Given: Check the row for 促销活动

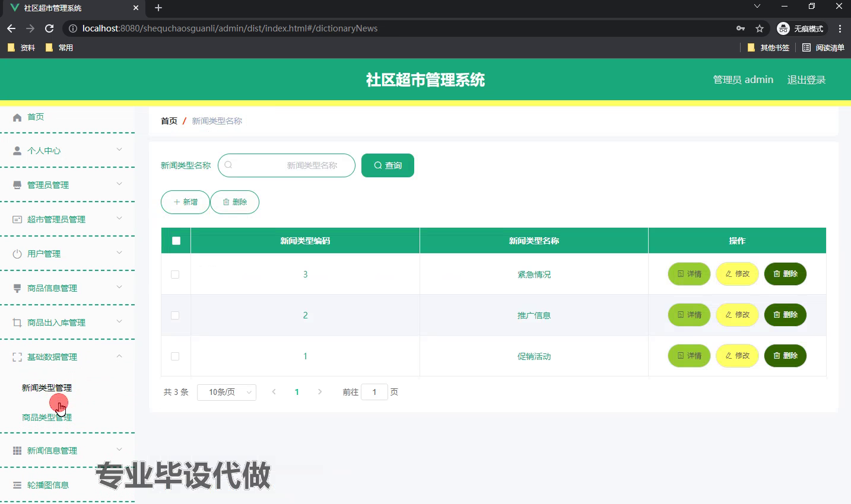Looking at the screenshot, I should 175,356.
